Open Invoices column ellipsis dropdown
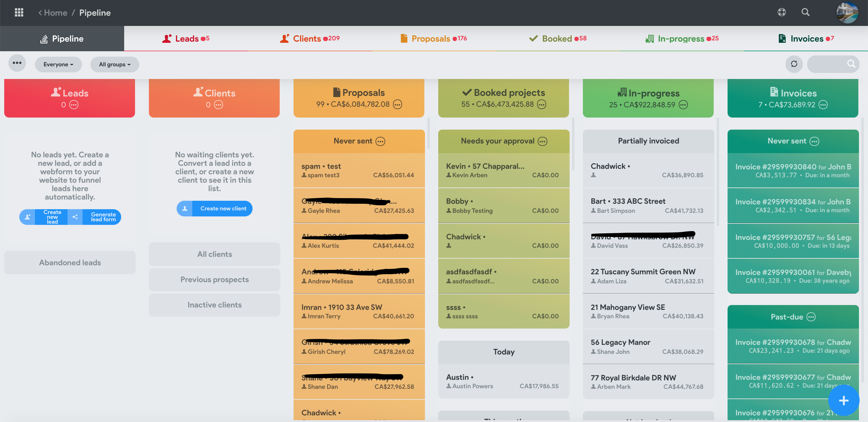Image resolution: width=868 pixels, height=422 pixels. click(823, 105)
